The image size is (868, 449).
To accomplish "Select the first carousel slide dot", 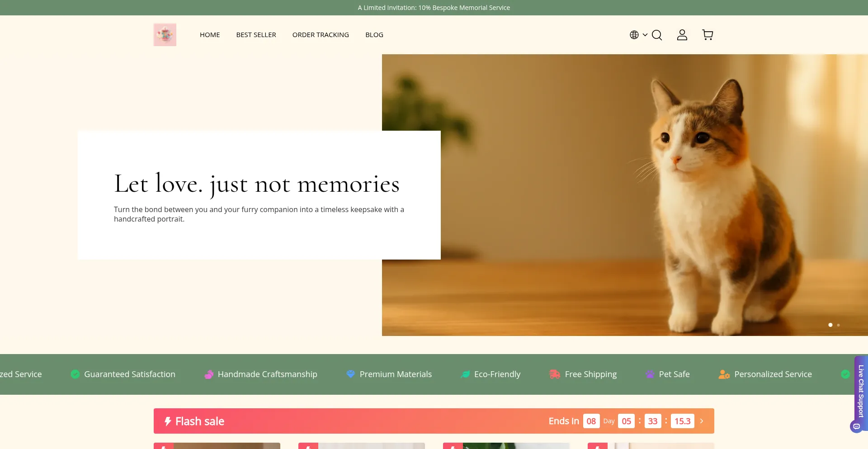I will (x=830, y=325).
